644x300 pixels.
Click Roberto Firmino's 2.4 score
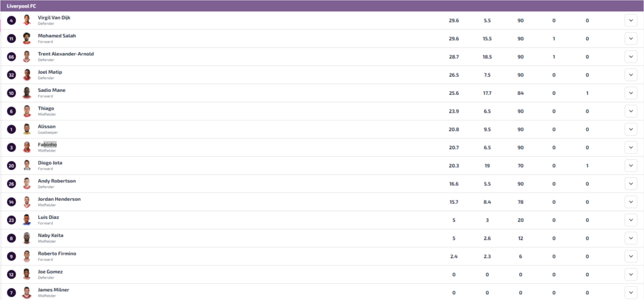point(454,257)
